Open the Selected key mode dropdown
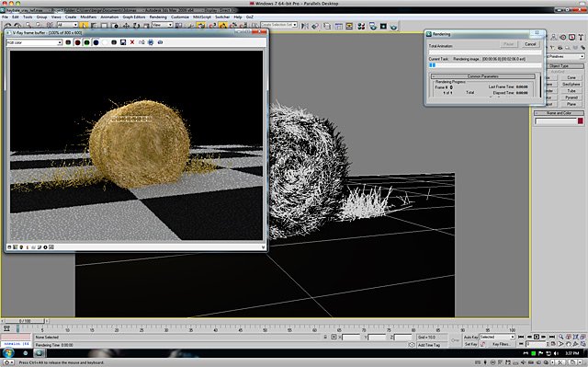 pyautogui.click(x=497, y=337)
